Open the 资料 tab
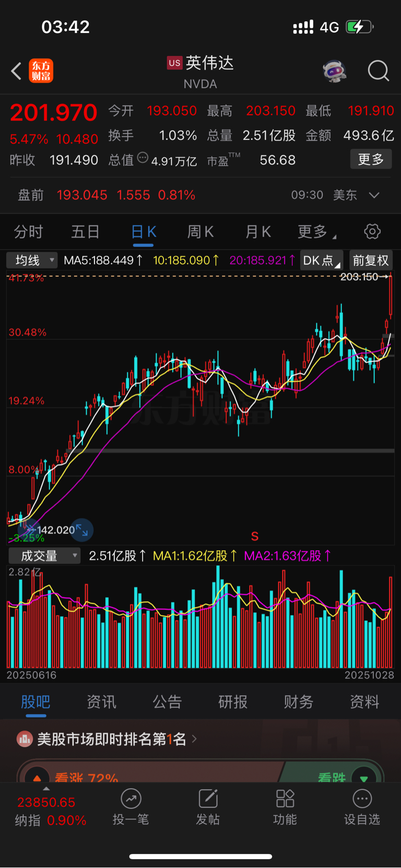This screenshot has width=401, height=868. (364, 702)
